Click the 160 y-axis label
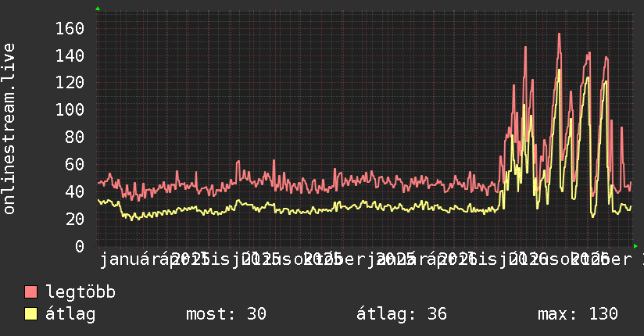644x336 pixels. click(x=70, y=28)
